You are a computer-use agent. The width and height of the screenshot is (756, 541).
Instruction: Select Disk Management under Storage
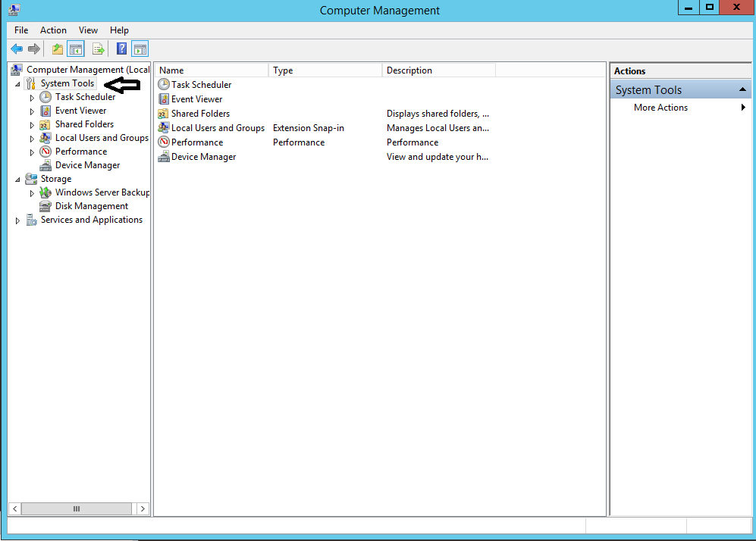pyautogui.click(x=91, y=206)
